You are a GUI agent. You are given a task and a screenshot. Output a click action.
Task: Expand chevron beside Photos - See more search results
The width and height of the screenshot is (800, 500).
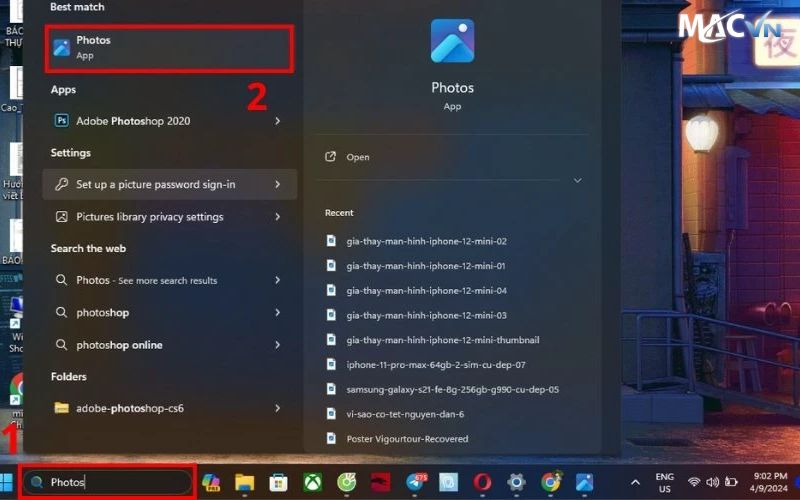278,280
